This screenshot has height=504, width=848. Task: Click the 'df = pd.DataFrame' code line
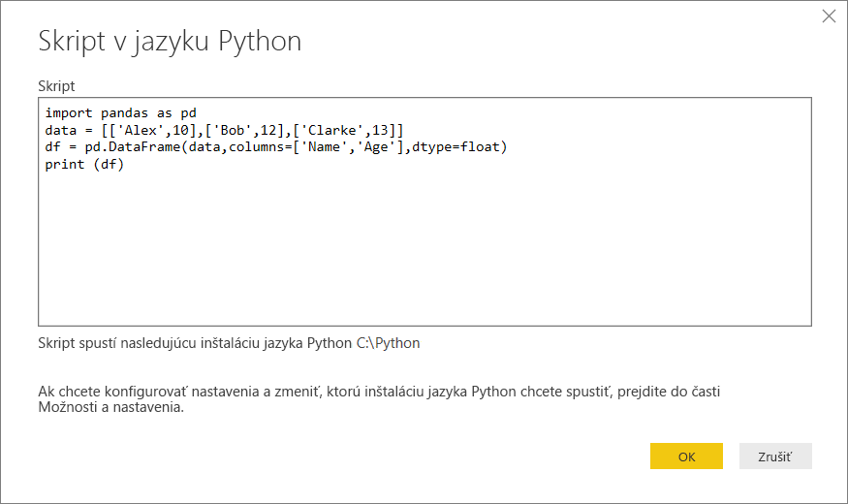276,147
